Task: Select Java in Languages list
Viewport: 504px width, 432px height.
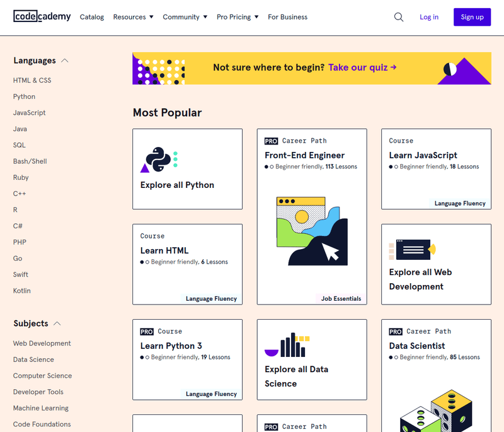Action: [20, 129]
